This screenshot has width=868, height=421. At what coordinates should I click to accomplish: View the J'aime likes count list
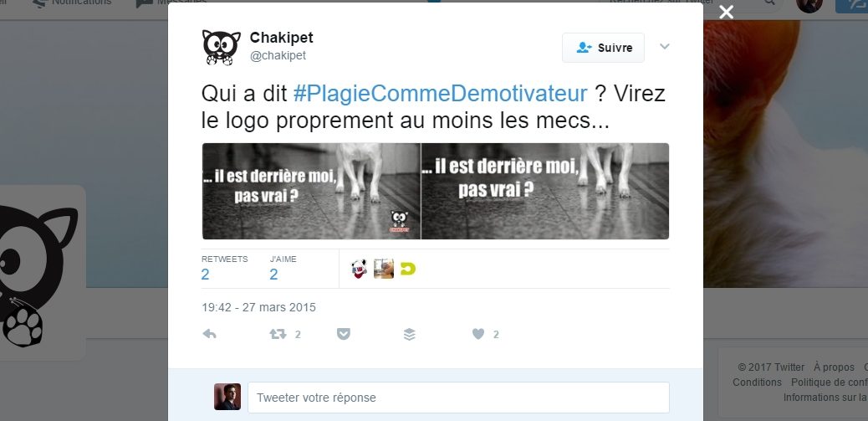click(x=283, y=268)
